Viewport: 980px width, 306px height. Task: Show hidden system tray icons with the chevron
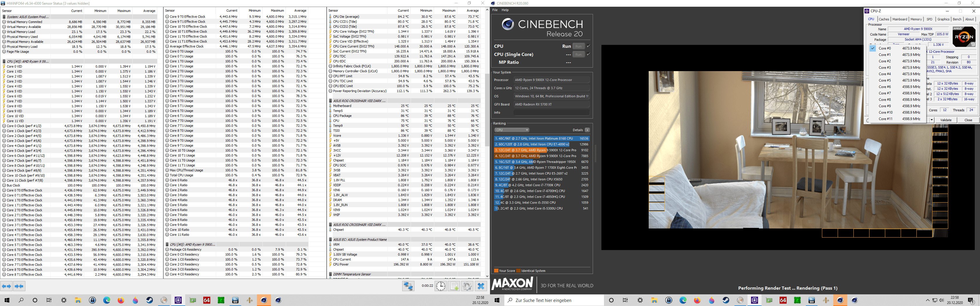pyautogui.click(x=928, y=300)
